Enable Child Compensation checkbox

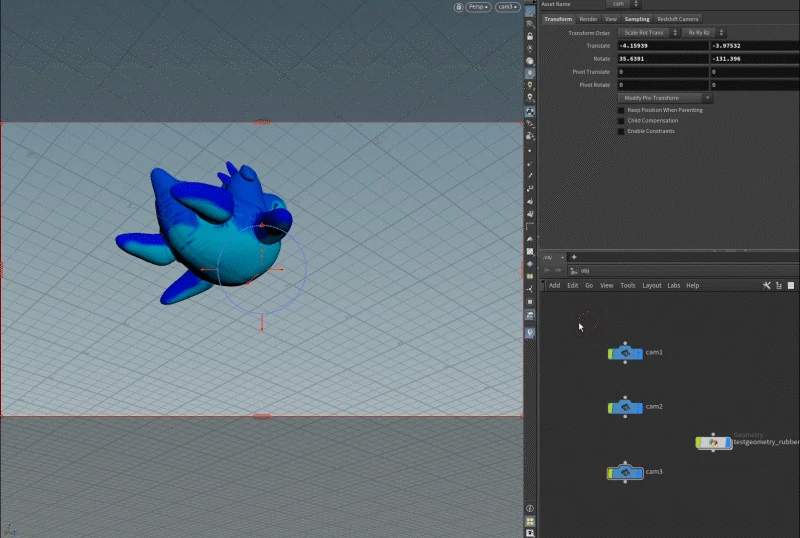point(621,121)
